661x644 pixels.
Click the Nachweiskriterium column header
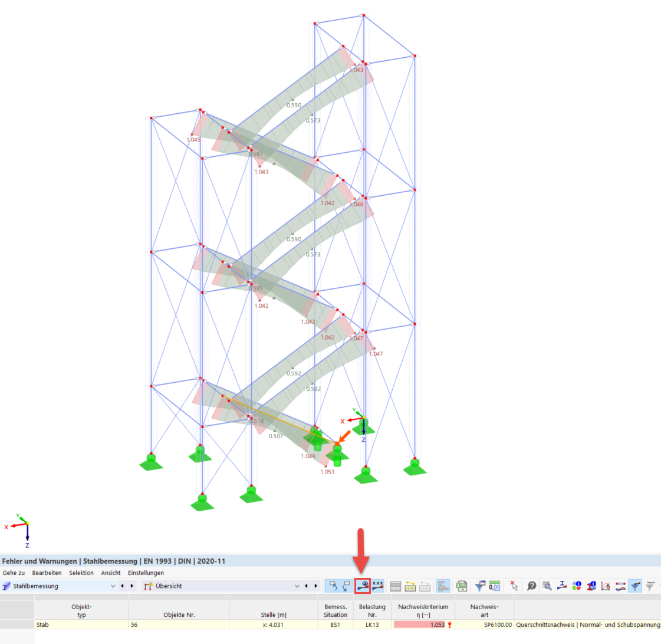423,610
